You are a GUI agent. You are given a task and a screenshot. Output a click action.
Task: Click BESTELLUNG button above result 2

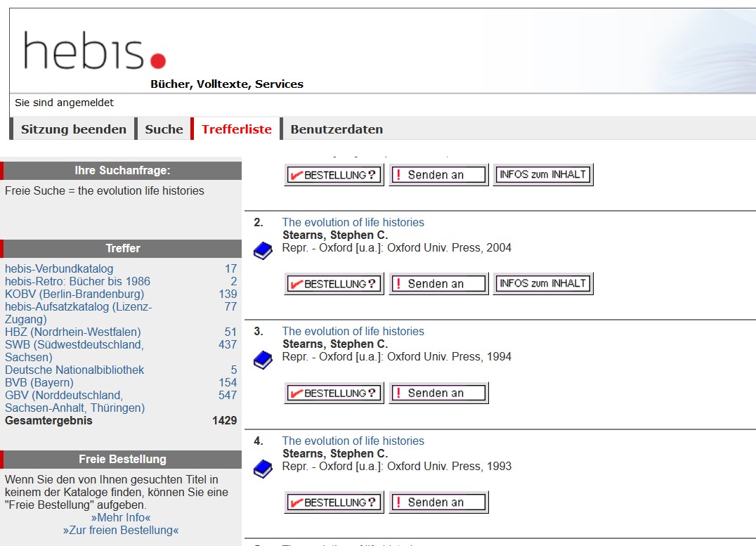pyautogui.click(x=334, y=174)
